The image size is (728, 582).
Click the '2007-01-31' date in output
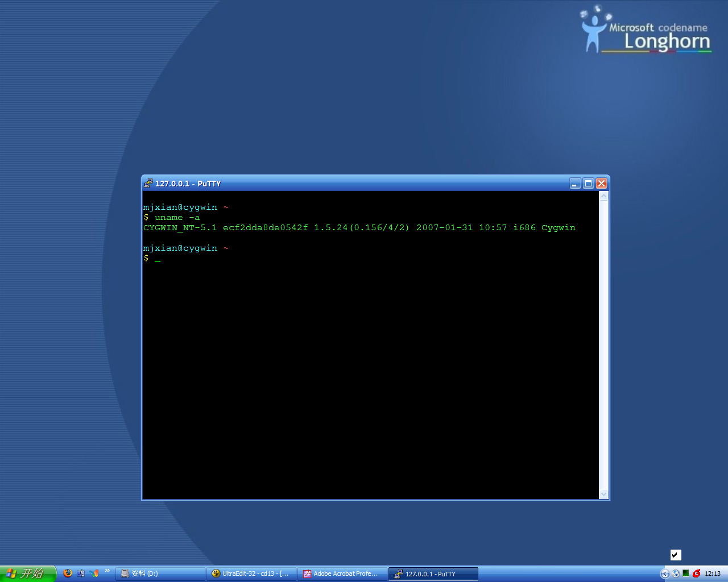445,228
